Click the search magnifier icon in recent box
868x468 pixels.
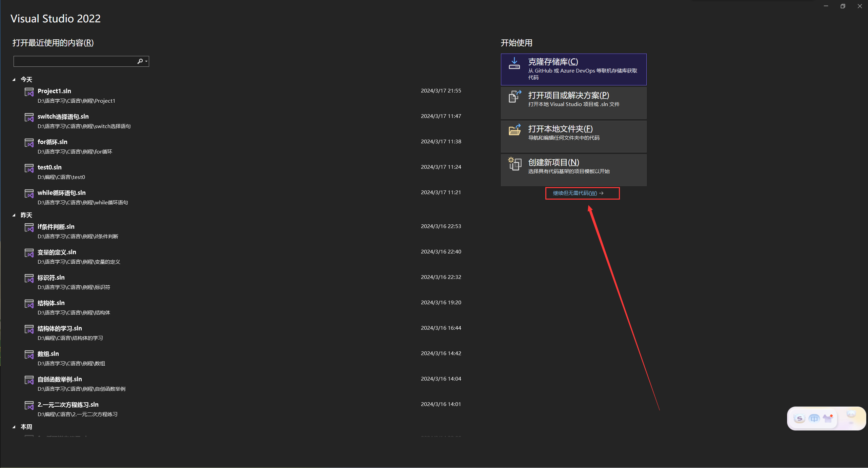pyautogui.click(x=140, y=61)
